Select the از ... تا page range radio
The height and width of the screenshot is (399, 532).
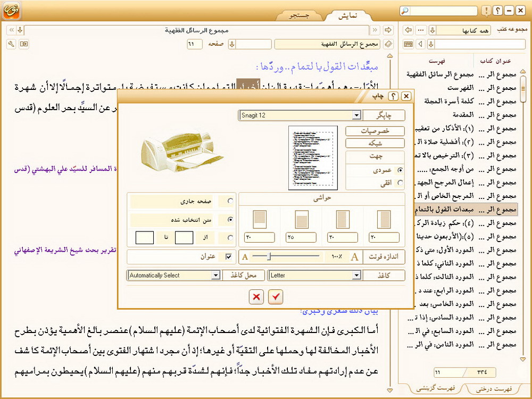click(230, 237)
